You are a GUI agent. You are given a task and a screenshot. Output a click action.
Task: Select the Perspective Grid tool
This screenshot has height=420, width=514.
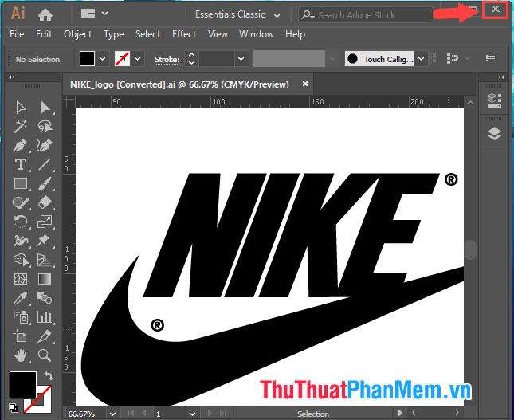45,260
